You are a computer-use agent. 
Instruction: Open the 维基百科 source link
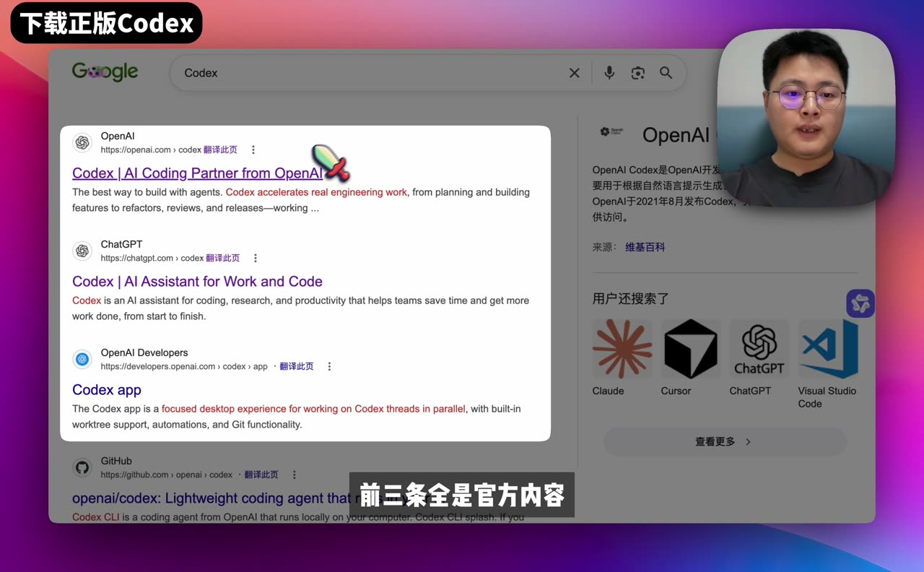(x=645, y=247)
